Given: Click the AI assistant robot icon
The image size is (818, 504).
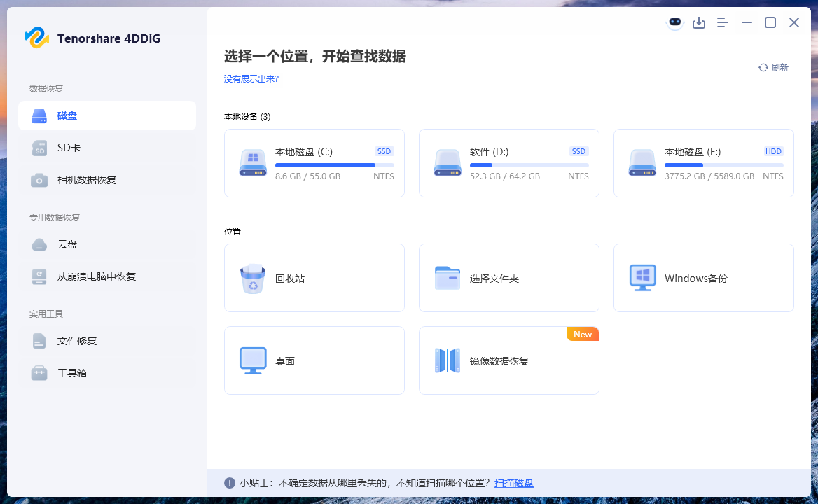Looking at the screenshot, I should (x=674, y=22).
